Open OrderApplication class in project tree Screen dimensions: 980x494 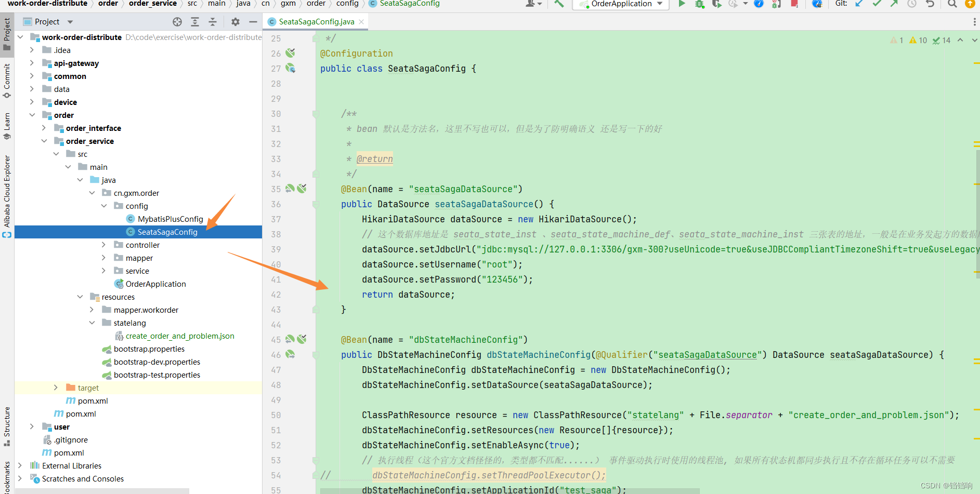(155, 284)
